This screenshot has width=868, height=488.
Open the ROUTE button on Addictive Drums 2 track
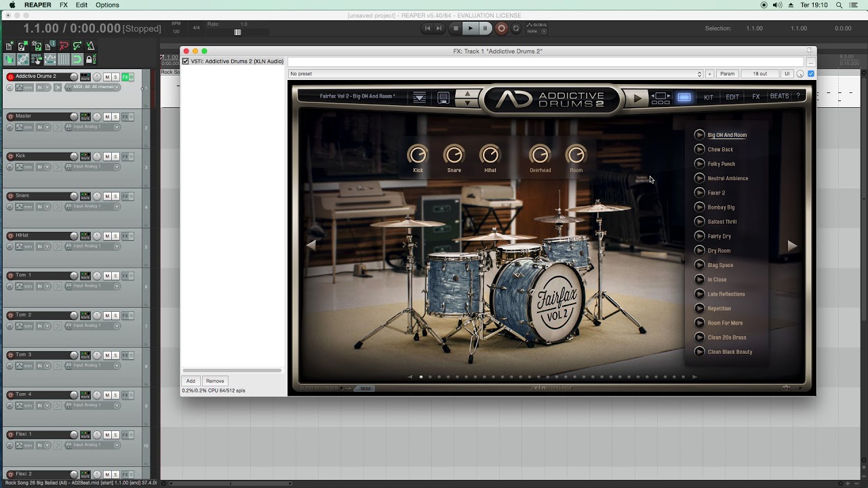coord(85,77)
